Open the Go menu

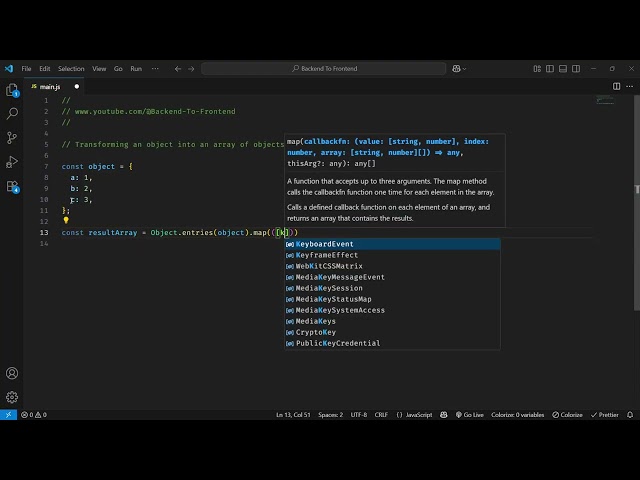[118, 69]
